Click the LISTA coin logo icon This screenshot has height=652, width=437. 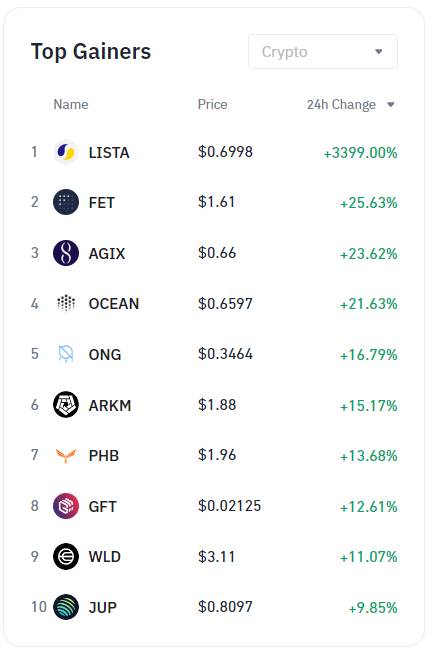tap(66, 152)
